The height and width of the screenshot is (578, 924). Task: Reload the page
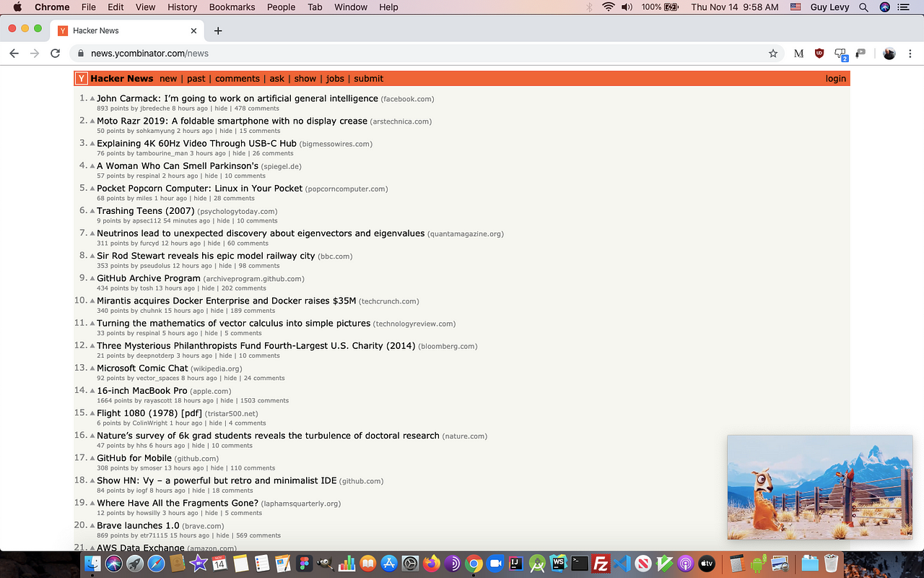pyautogui.click(x=55, y=53)
